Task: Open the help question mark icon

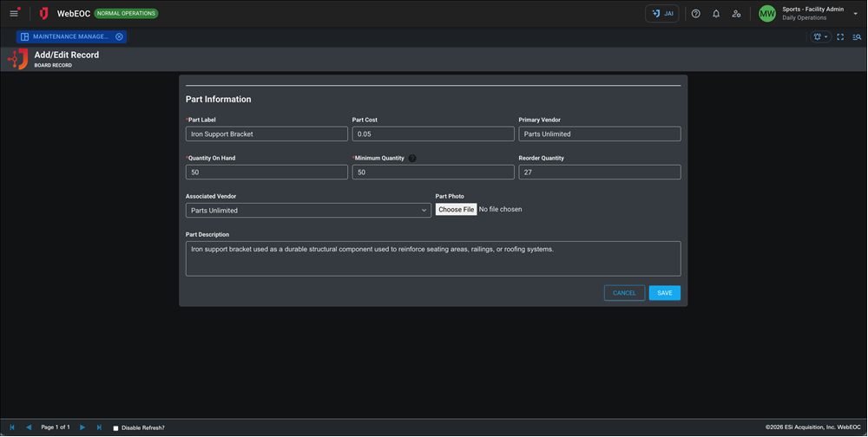Action: [x=695, y=14]
